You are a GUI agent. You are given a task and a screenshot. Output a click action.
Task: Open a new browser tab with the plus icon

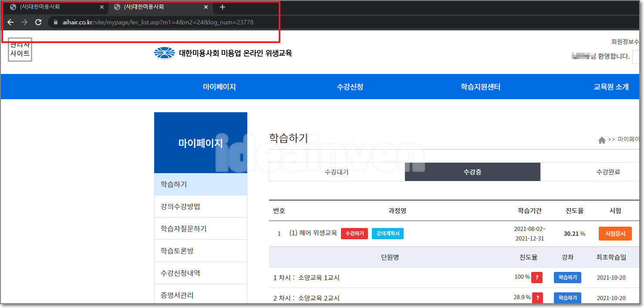pyautogui.click(x=222, y=7)
